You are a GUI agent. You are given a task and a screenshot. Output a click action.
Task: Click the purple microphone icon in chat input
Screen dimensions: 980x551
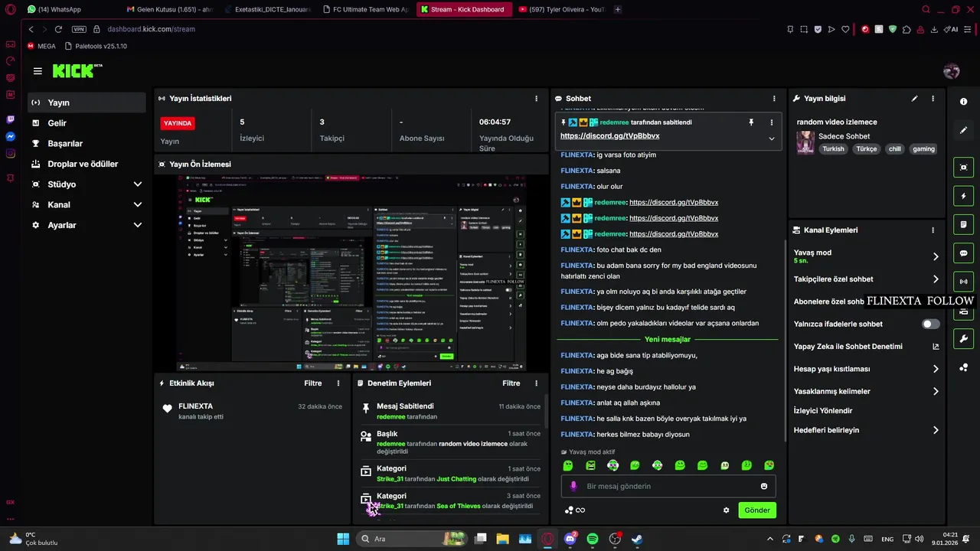point(573,486)
